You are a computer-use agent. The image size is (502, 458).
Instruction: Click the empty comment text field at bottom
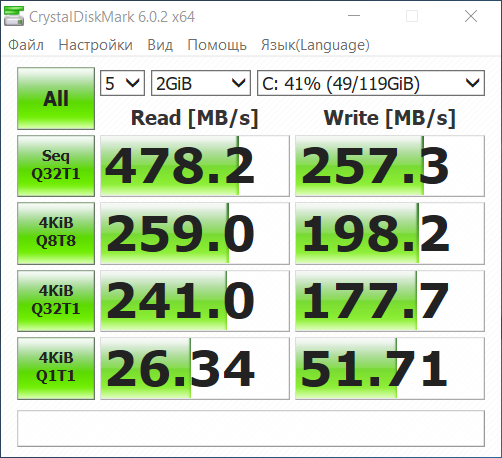tap(251, 428)
